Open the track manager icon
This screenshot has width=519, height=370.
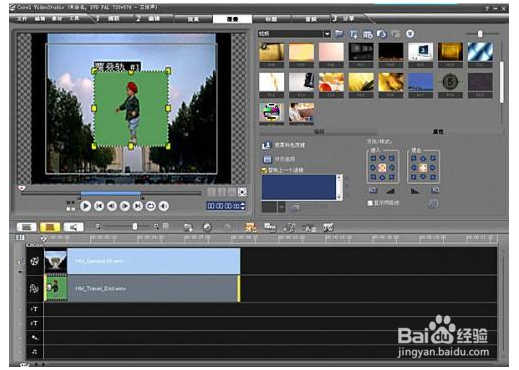[289, 227]
